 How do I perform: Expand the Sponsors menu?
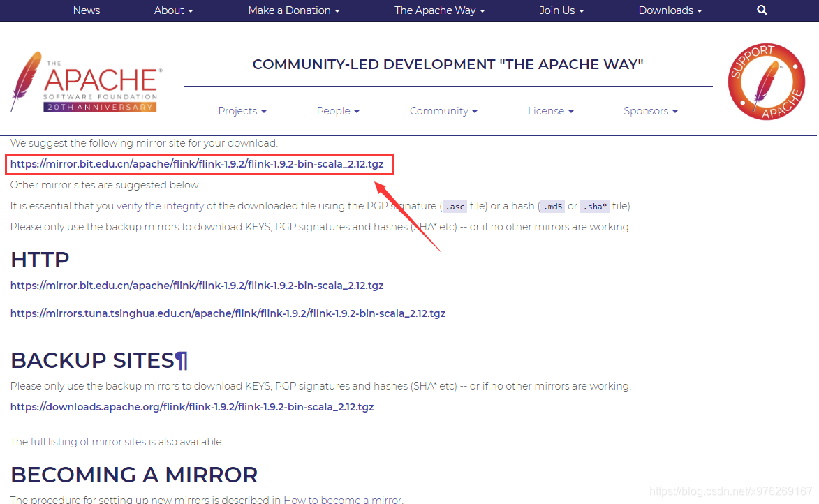tap(651, 111)
